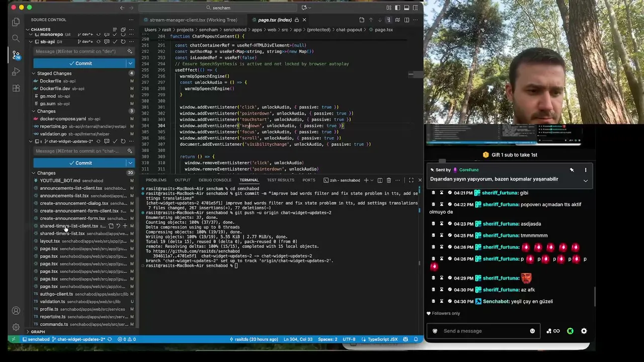Open the Explorer view in the activity bar
Viewport: 644px width, 362px height.
16,22
